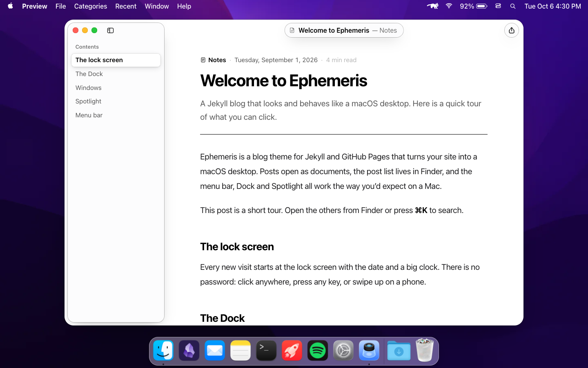
Task: Jump to 'Menu bar' section in Contents
Action: click(x=116, y=115)
